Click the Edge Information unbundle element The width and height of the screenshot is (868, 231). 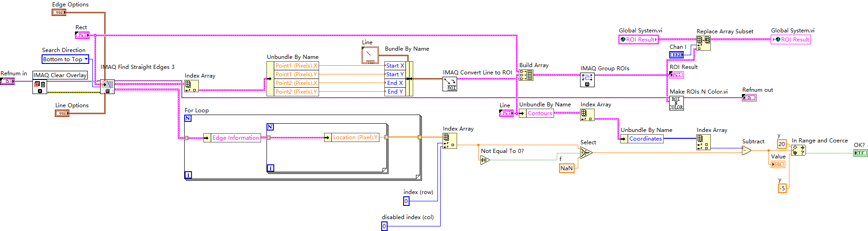pyautogui.click(x=235, y=138)
